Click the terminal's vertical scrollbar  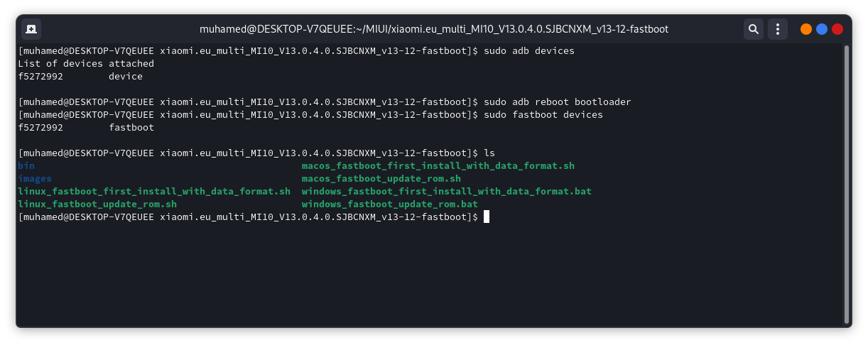point(846,185)
